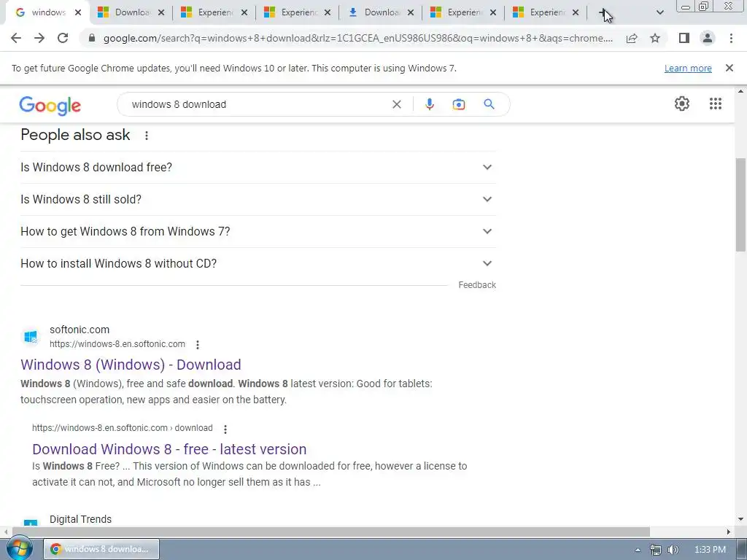
Task: Expand "Is Windows 8 download free?"
Action: (x=258, y=167)
